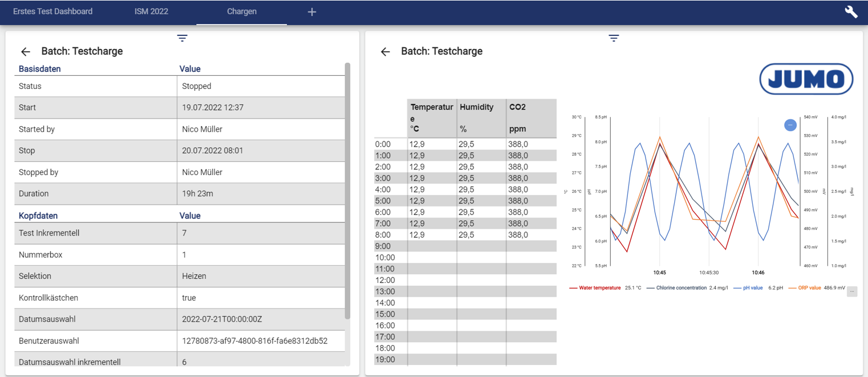
Task: Click the orange ORP value legend entry
Action: [809, 288]
